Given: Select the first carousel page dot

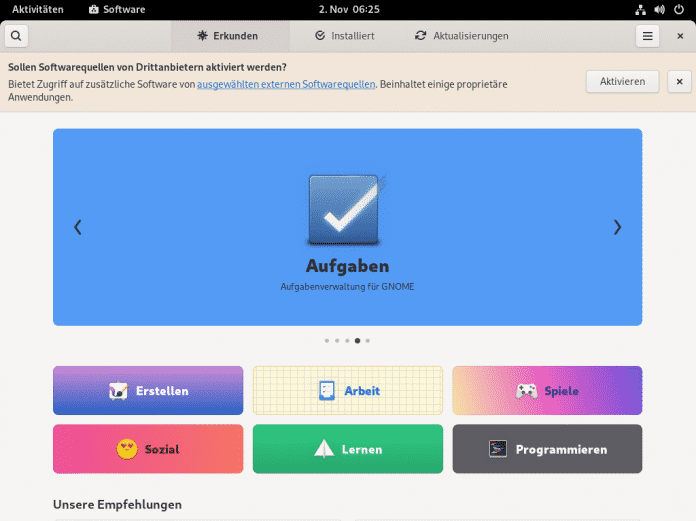Looking at the screenshot, I should 326,341.
